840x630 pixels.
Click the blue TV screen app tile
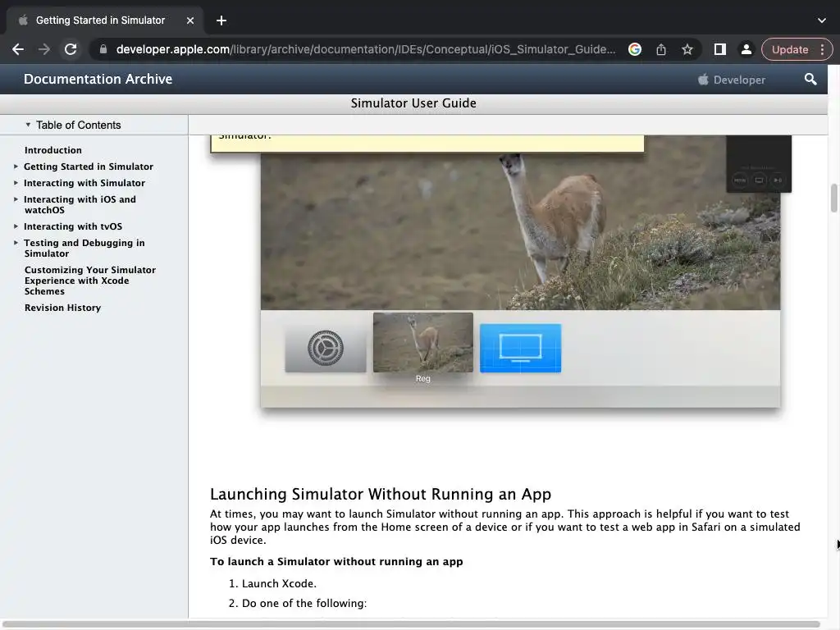[x=520, y=348]
